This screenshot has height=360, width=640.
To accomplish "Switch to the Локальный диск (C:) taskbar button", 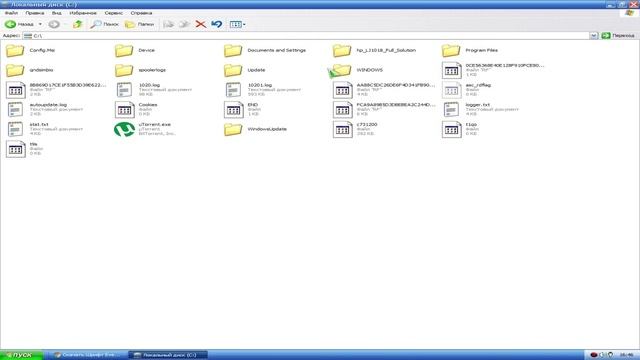I will coord(168,355).
